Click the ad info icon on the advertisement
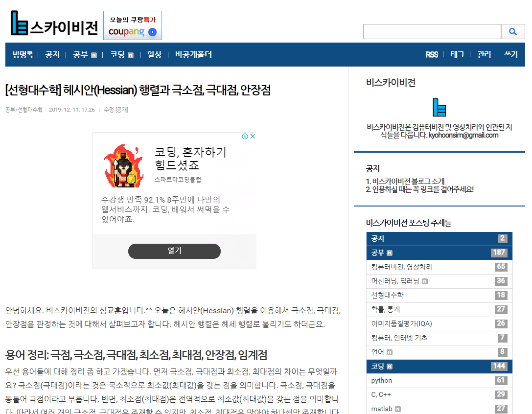Viewport: 532px width, 414px height. (245, 136)
